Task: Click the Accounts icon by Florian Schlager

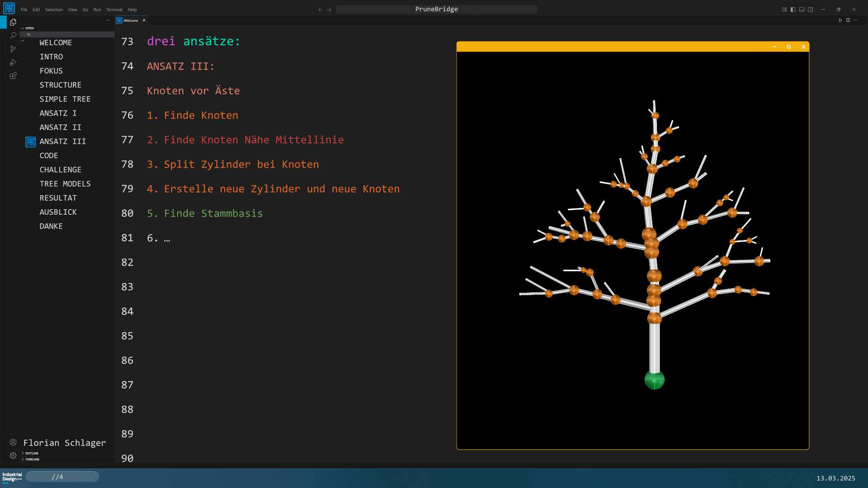Action: tap(13, 442)
